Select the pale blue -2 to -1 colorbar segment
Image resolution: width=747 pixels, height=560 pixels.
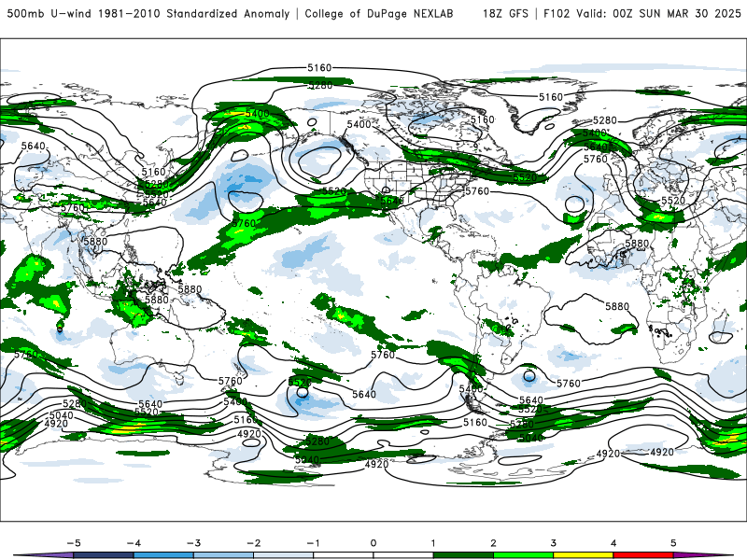pyautogui.click(x=284, y=555)
